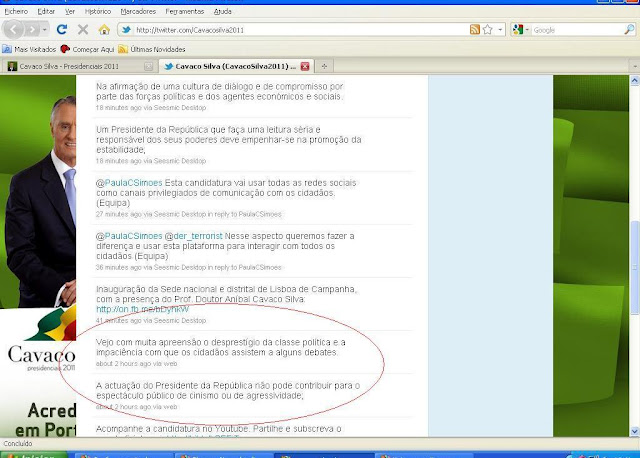Screen dimensions: 640x458
Task: Open the Windows Start button
Action: coord(34,455)
